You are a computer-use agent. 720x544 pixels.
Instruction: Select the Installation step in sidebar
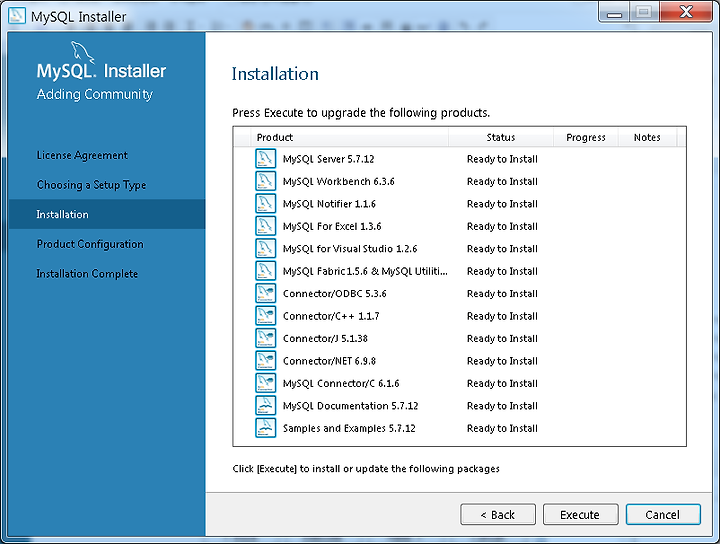coord(107,214)
